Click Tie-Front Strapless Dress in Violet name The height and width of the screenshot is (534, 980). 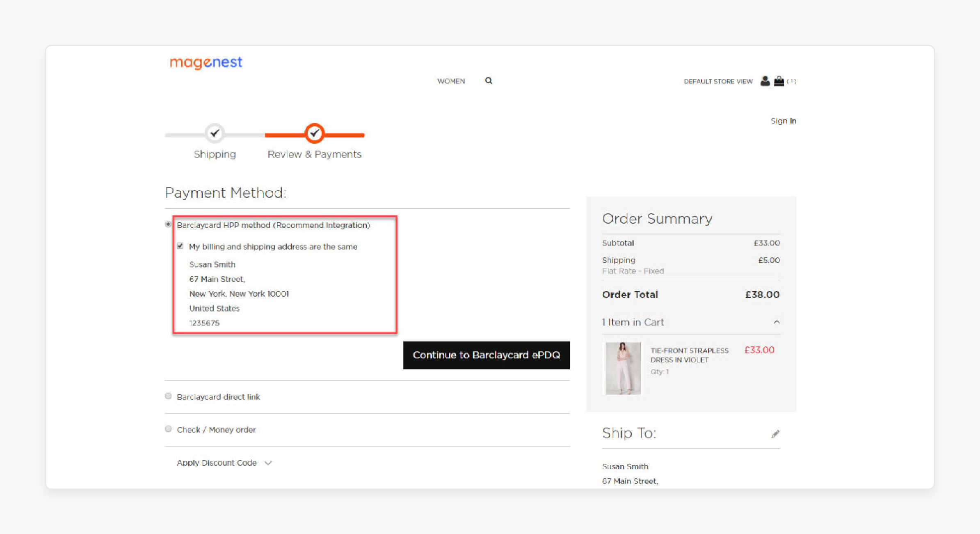pyautogui.click(x=689, y=355)
